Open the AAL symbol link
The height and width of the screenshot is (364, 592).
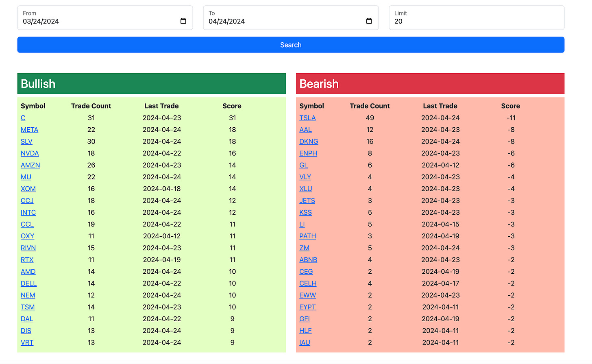[305, 130]
